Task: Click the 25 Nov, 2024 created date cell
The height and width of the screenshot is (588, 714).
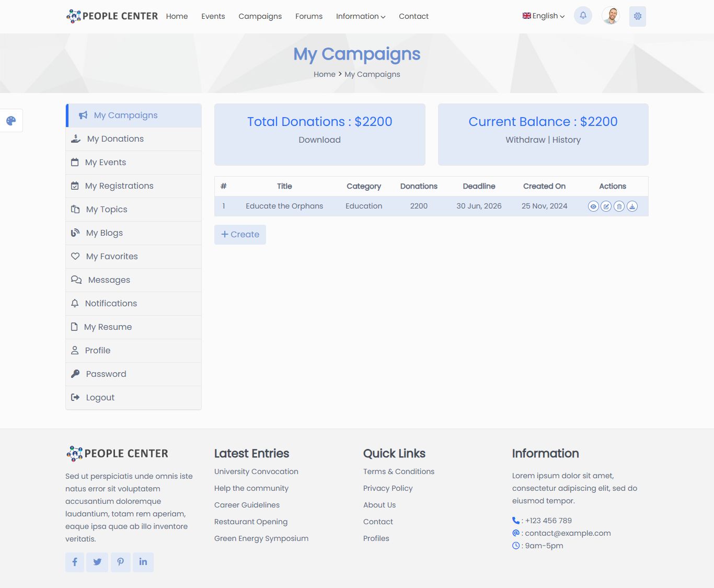Action: 544,206
